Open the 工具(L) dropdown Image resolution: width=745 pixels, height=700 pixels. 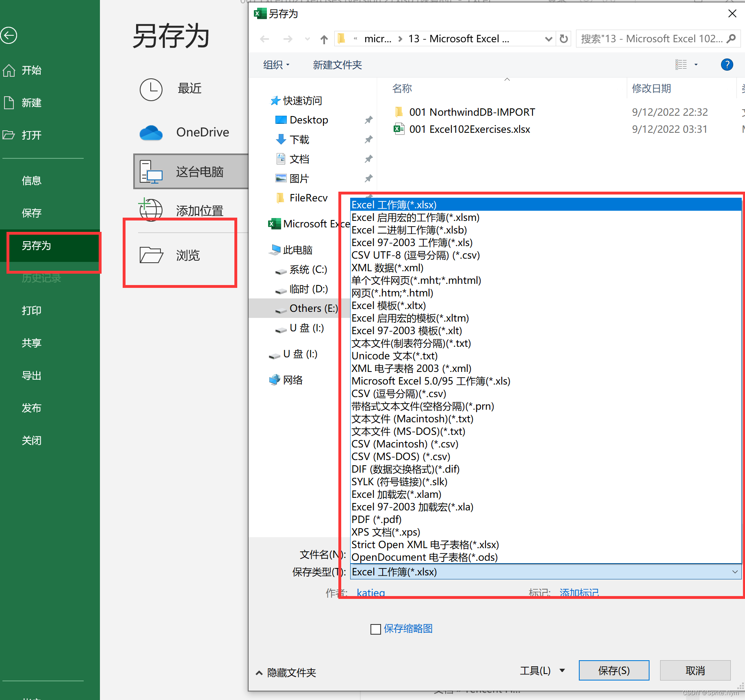pyautogui.click(x=542, y=671)
